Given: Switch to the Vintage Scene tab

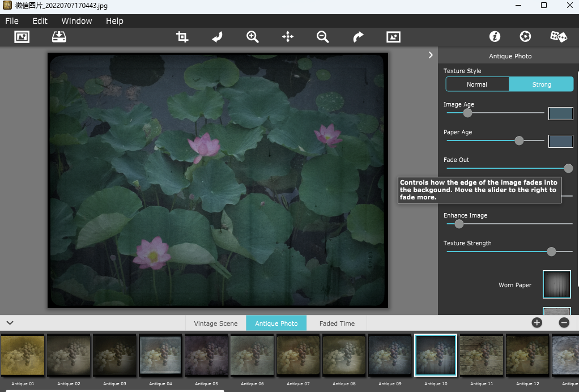Looking at the screenshot, I should click(x=216, y=323).
